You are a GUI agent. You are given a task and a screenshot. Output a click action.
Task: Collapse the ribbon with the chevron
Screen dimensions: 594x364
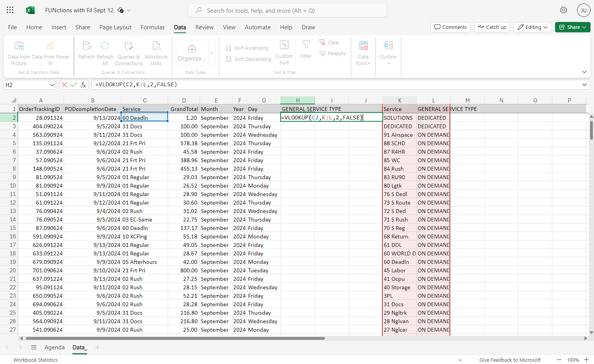click(x=584, y=72)
